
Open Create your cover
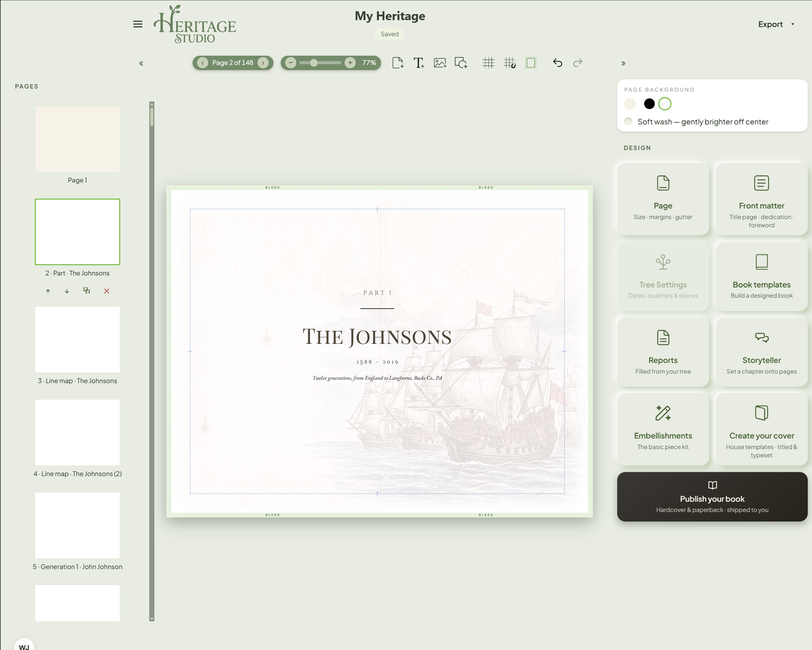[x=762, y=429]
